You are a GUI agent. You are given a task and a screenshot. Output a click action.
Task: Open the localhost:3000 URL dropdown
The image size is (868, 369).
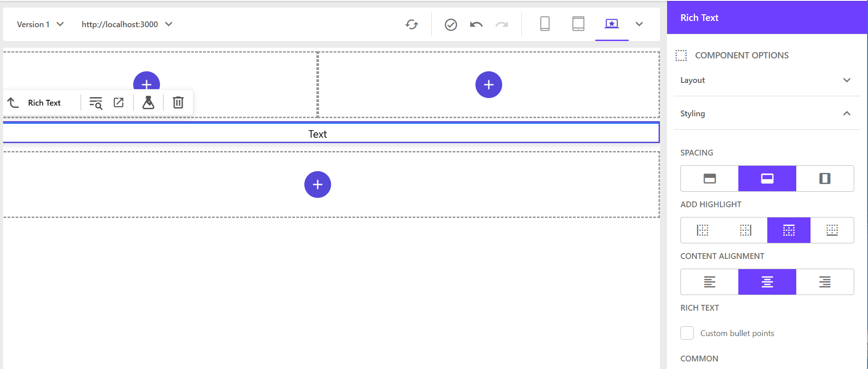(127, 25)
